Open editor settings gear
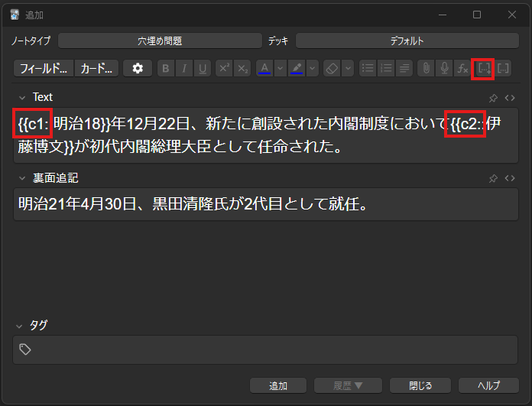Image resolution: width=532 pixels, height=406 pixels. pyautogui.click(x=138, y=68)
